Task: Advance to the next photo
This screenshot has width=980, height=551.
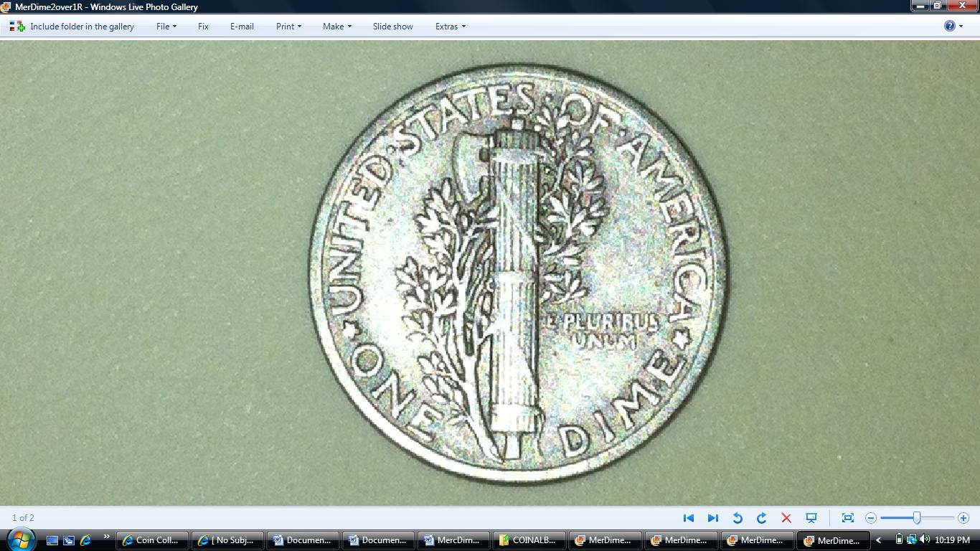Action: tap(713, 518)
